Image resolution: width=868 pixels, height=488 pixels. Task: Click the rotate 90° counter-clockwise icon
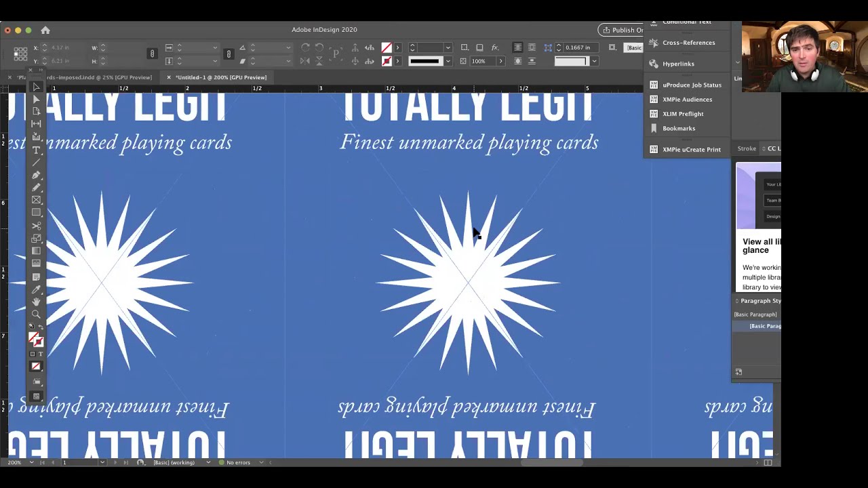coord(319,47)
